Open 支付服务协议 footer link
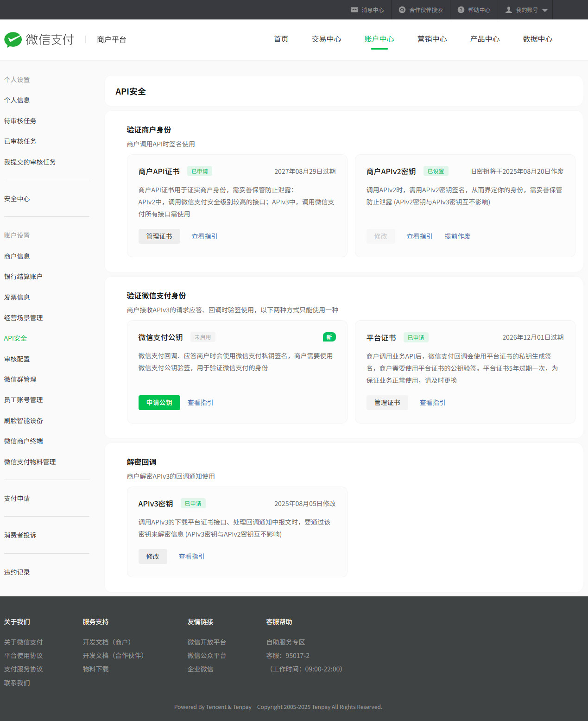 pos(24,669)
